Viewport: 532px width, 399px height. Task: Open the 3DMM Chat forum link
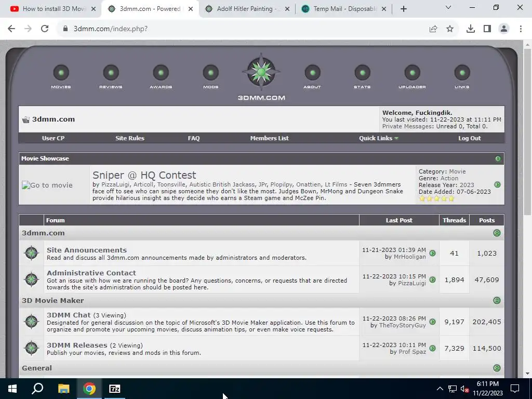point(69,315)
